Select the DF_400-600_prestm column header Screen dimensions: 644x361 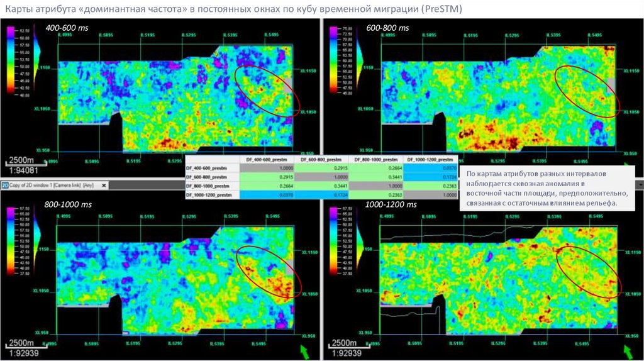pos(267,159)
